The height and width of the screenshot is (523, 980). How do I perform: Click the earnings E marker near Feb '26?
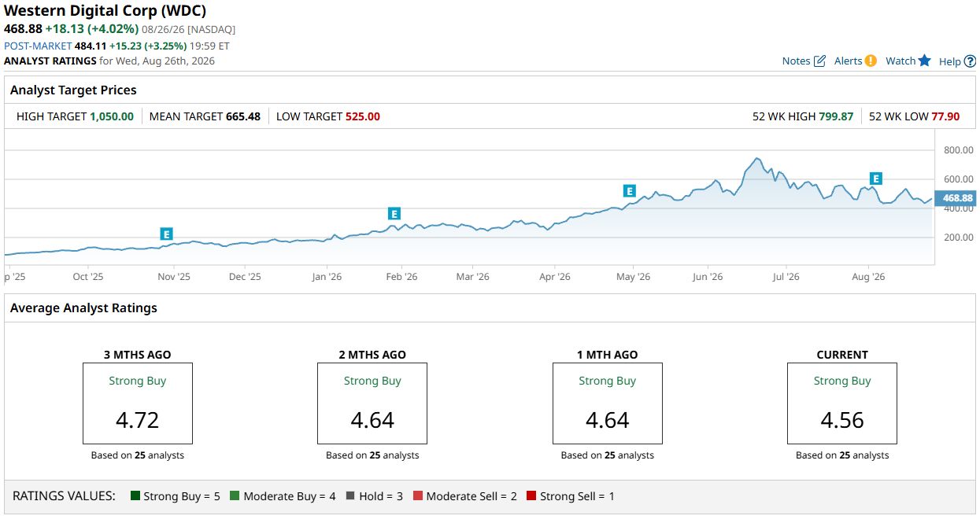point(394,213)
